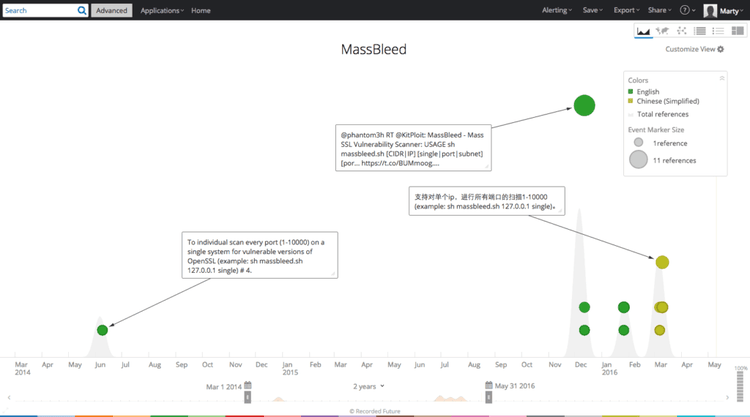Click the left timeline range slider handle

pyautogui.click(x=248, y=397)
